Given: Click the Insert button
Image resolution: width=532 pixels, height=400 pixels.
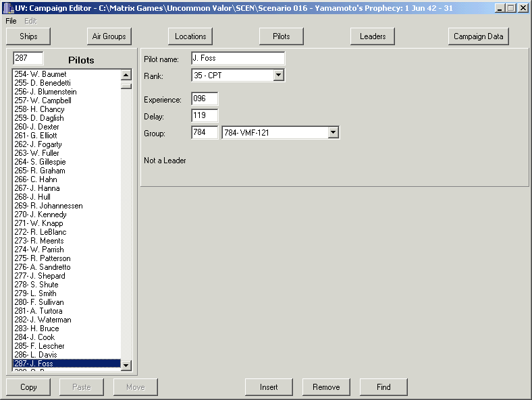Looking at the screenshot, I should (x=269, y=387).
